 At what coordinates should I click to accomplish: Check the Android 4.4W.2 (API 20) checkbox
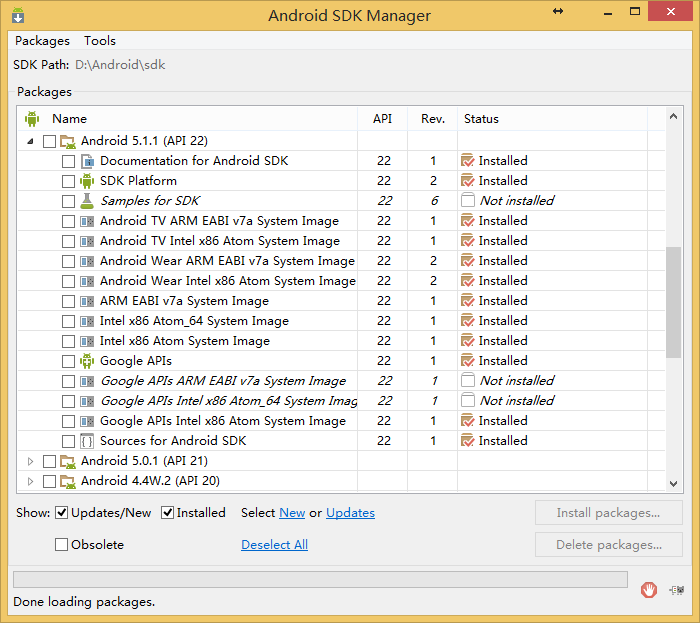pos(49,482)
